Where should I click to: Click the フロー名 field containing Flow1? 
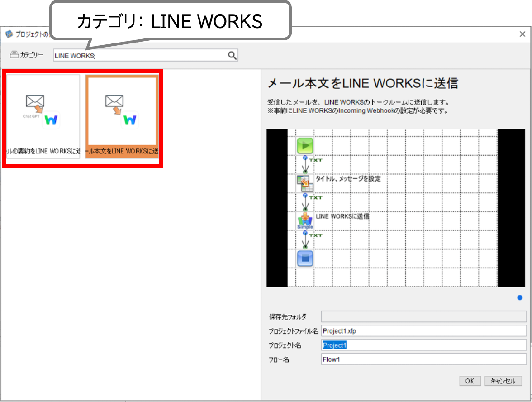(x=424, y=359)
